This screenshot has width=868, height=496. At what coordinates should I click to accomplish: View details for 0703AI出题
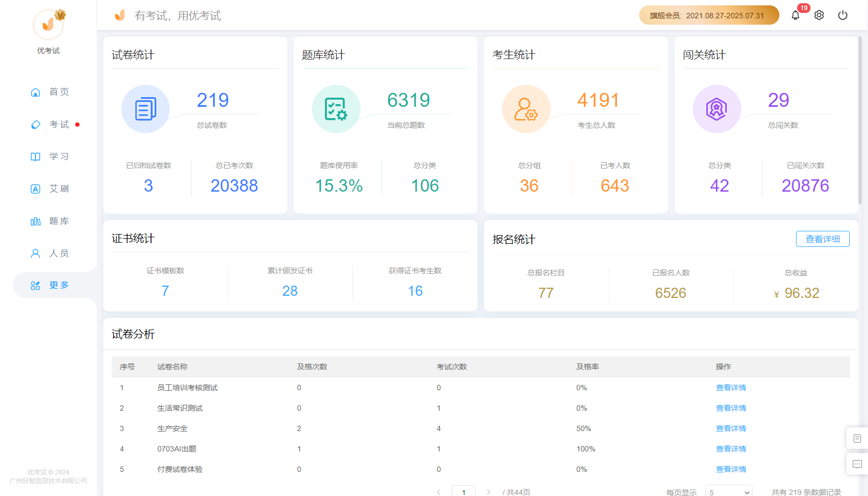[x=731, y=449]
